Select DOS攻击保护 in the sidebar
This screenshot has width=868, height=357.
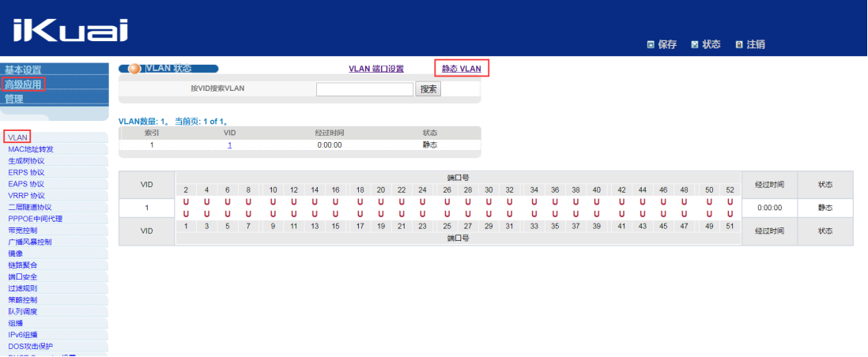point(31,347)
